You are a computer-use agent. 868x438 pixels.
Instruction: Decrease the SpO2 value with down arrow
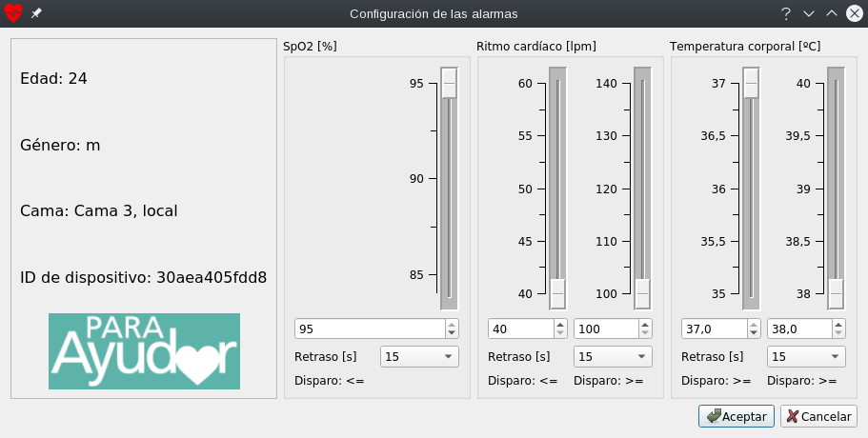click(x=451, y=333)
